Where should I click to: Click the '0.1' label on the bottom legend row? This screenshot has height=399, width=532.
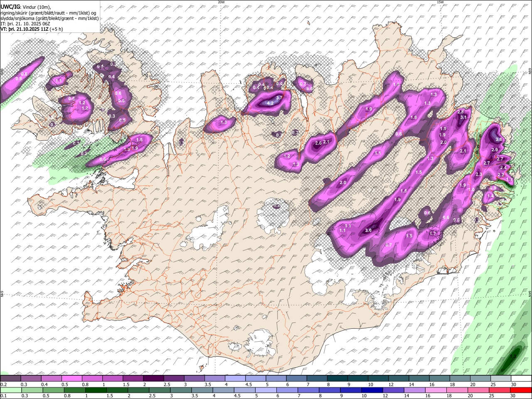(x=3, y=396)
